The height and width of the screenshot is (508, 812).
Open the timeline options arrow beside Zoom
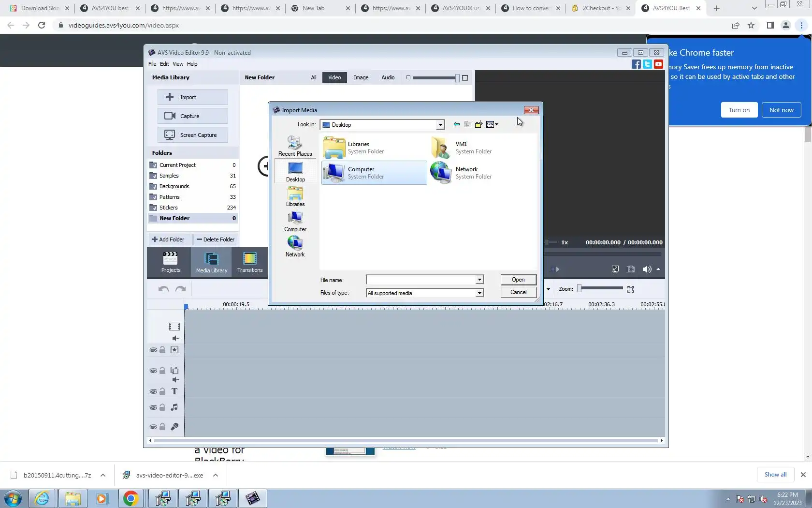(548, 289)
